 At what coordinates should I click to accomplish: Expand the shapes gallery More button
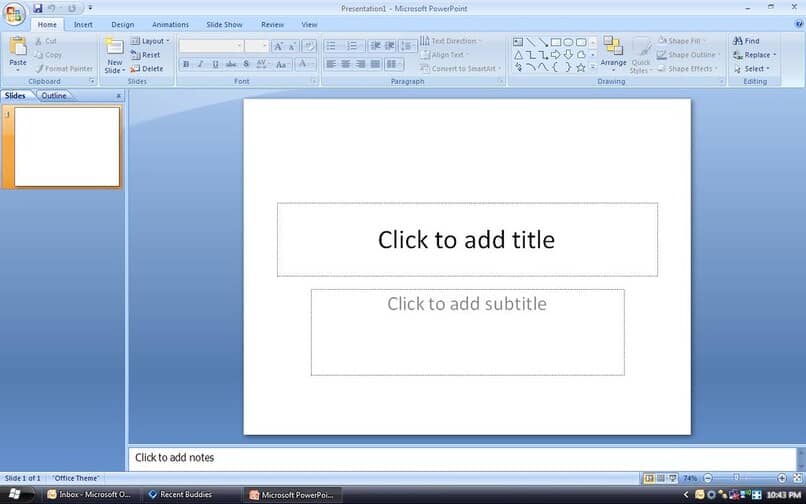coord(593,67)
